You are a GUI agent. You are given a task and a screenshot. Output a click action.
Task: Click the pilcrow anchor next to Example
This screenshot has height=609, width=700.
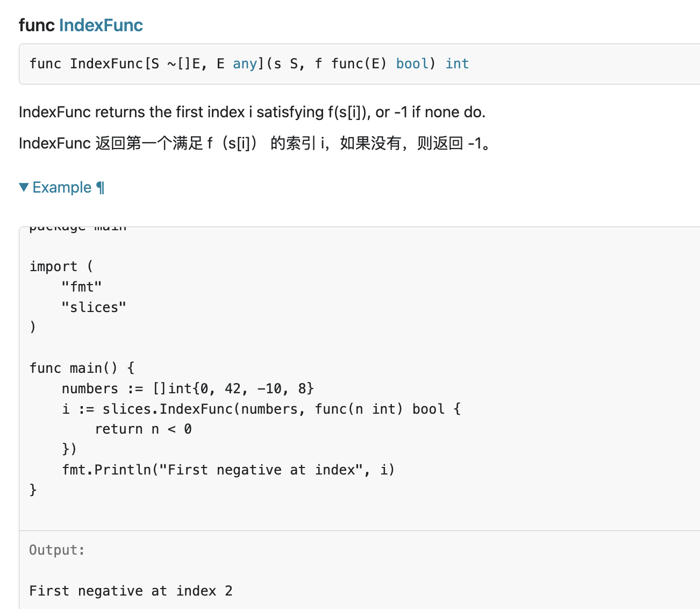coord(101,187)
